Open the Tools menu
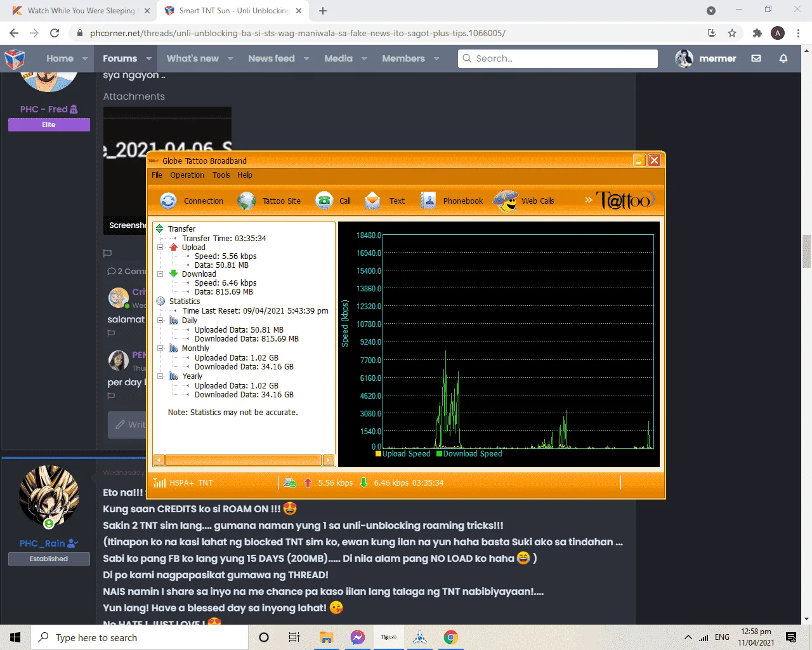812x650 pixels. [x=221, y=175]
